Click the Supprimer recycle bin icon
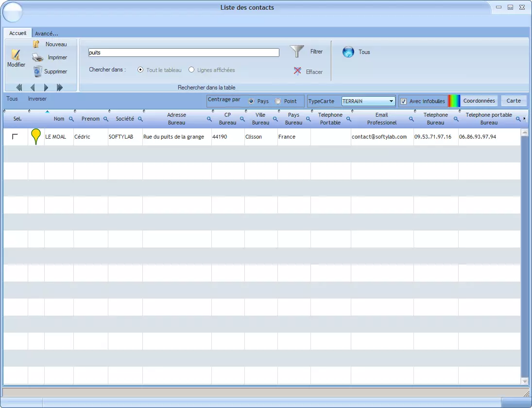This screenshot has height=408, width=532. pos(38,71)
